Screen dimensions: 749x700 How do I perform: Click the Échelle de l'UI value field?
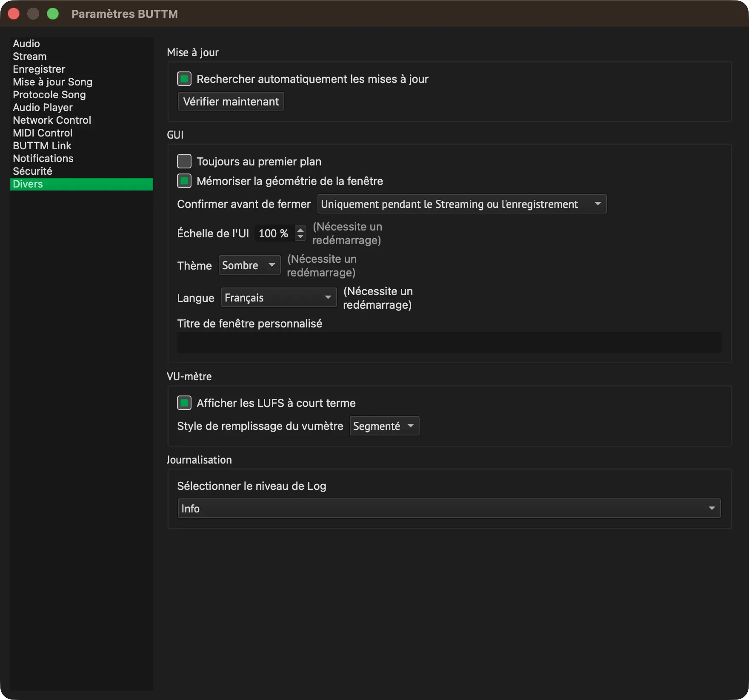[x=274, y=233]
